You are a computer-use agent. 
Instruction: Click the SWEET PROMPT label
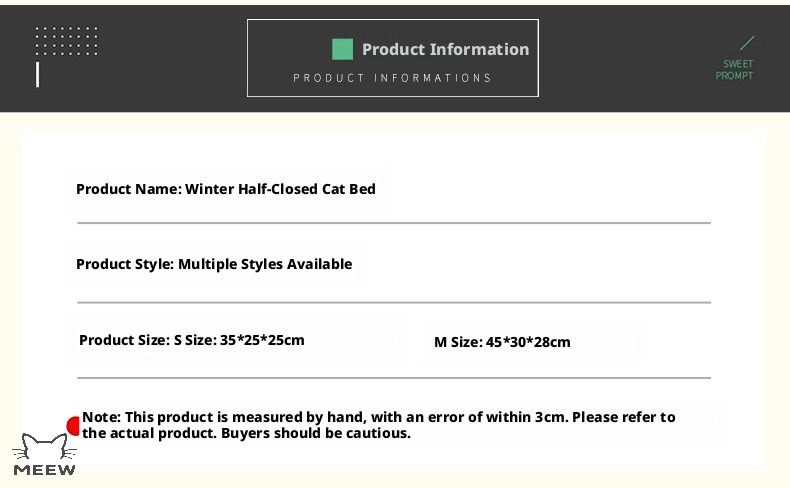pyautogui.click(x=735, y=69)
